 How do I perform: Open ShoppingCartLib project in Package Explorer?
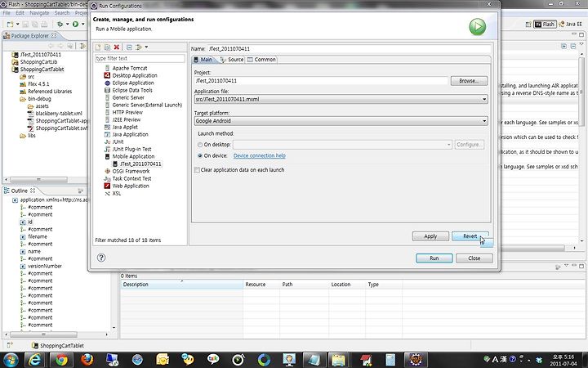38,62
